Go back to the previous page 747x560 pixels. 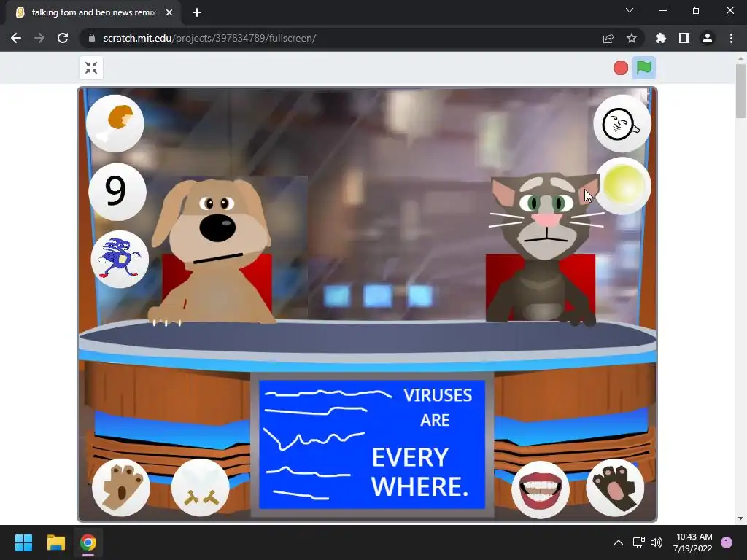coord(16,38)
